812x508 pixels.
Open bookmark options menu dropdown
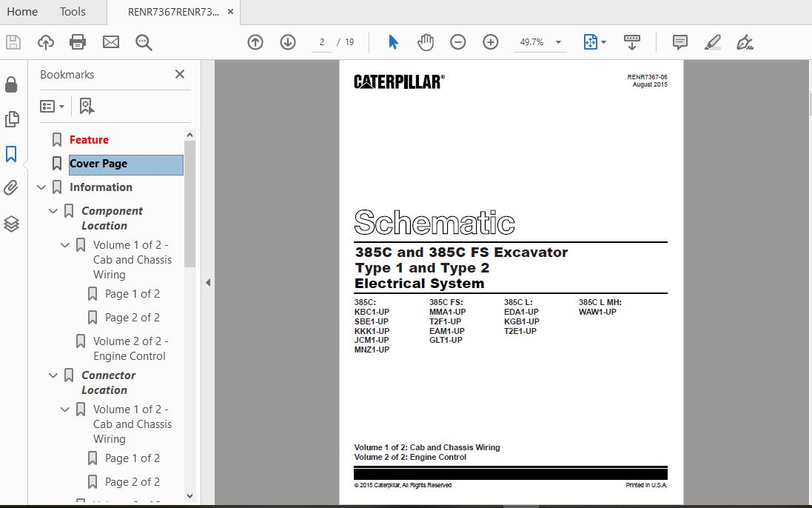(53, 106)
